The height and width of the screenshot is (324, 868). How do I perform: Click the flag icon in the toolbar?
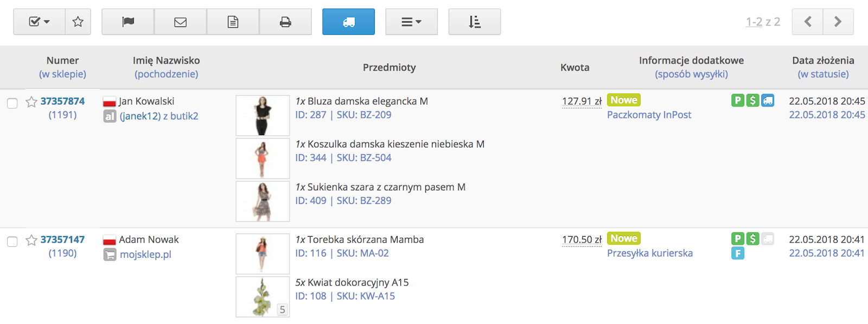click(128, 22)
